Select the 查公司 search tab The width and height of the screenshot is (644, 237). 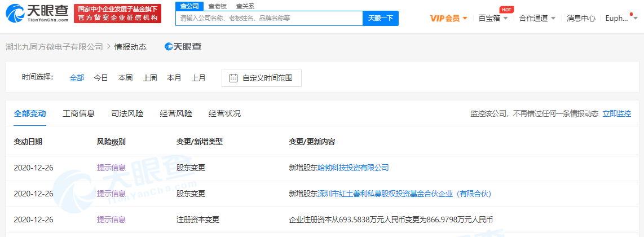click(189, 6)
